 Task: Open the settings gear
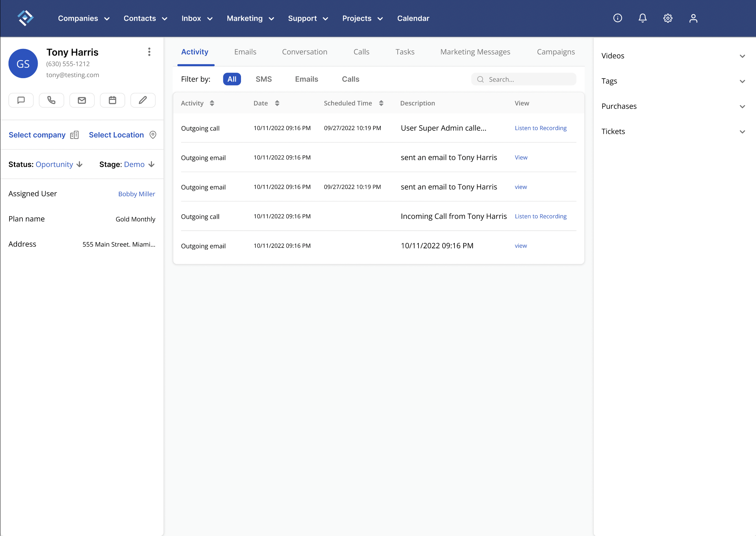[668, 18]
